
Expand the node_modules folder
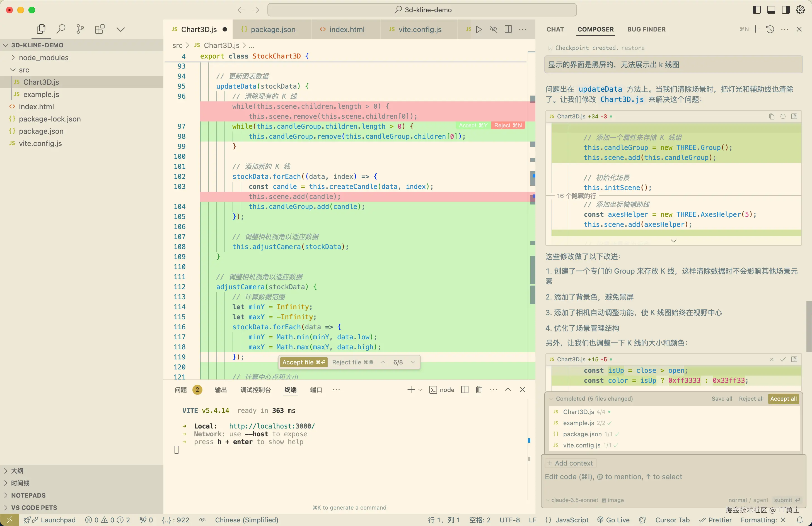pyautogui.click(x=43, y=58)
